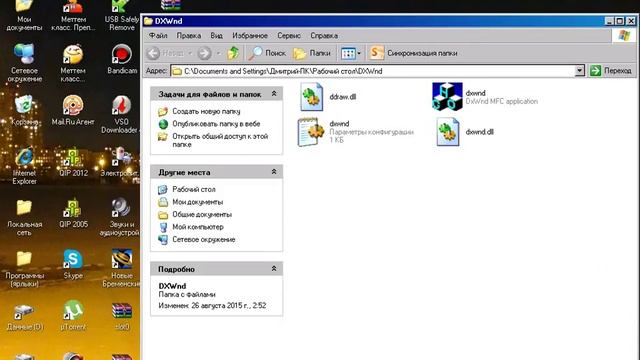Select the dxwnd configuration settings file icon

(311, 132)
